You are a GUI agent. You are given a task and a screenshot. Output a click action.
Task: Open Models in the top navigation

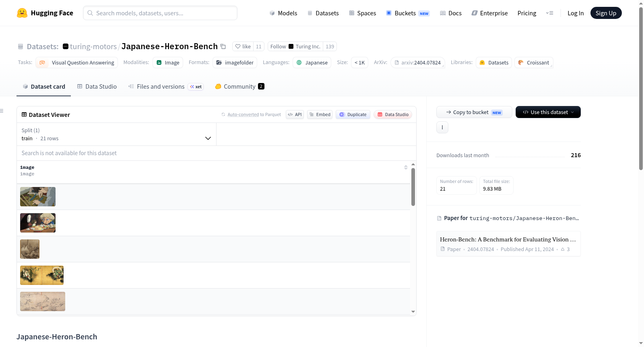(283, 13)
